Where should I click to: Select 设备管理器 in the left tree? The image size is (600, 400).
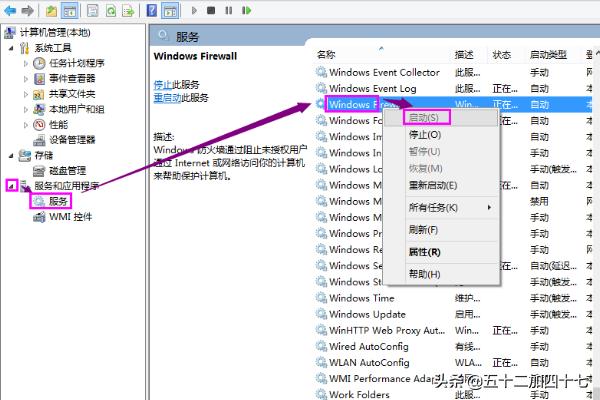coord(72,139)
